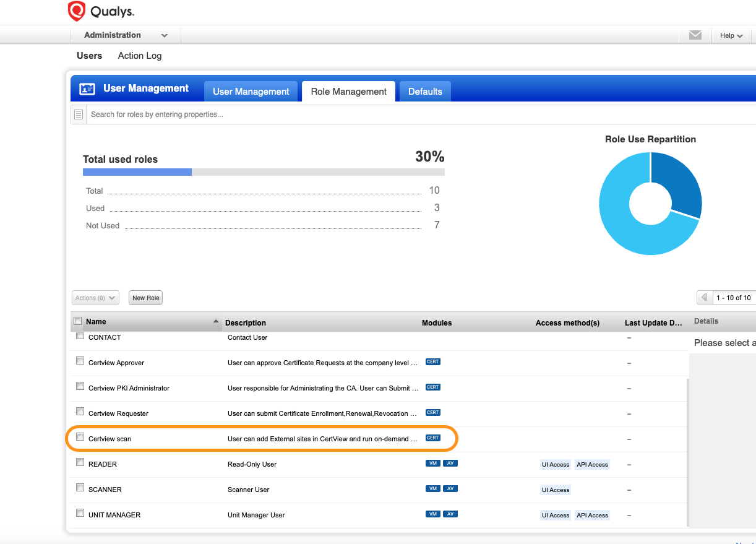Click the User Management ID card icon
The width and height of the screenshot is (756, 544).
point(87,89)
